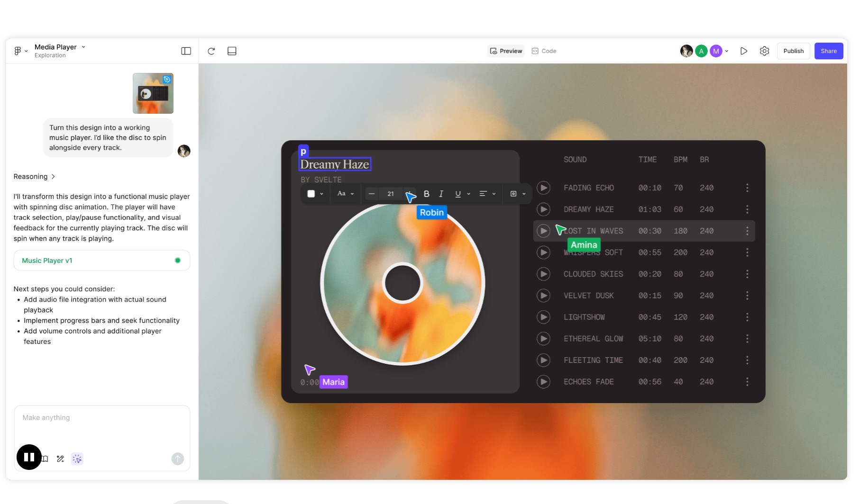The image size is (859, 504).
Task: Expand collaborator avatars dropdown chevron
Action: pyautogui.click(x=727, y=51)
